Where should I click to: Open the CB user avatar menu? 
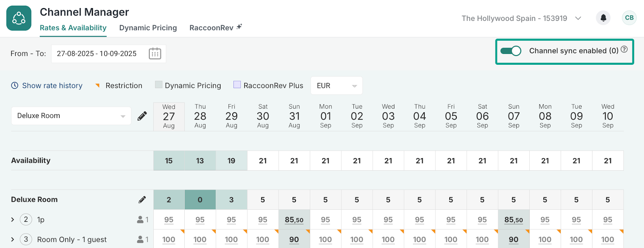629,18
